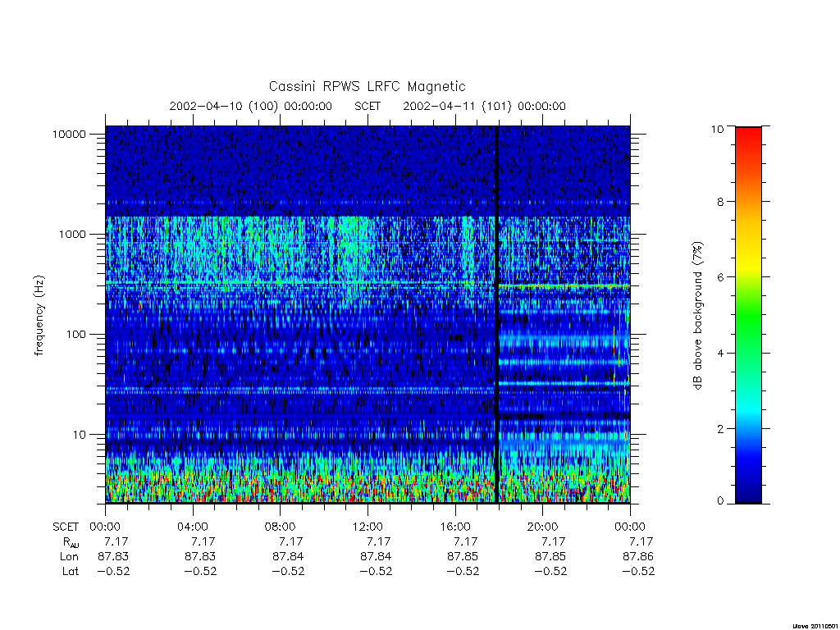
Task: Click the red top end of the colorbar
Action: 748,137
